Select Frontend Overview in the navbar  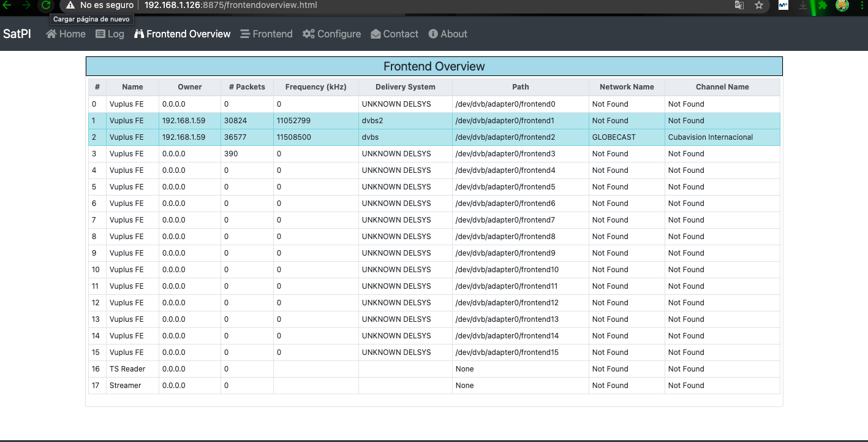pyautogui.click(x=182, y=34)
